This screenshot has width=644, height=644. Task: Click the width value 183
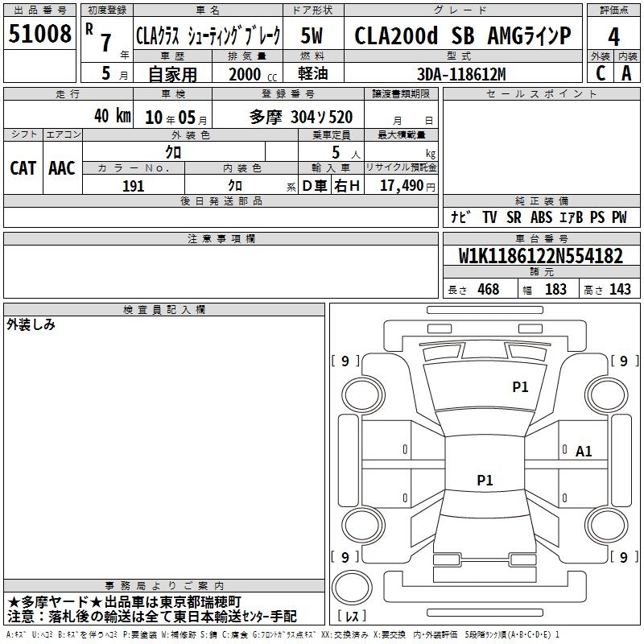(x=555, y=290)
